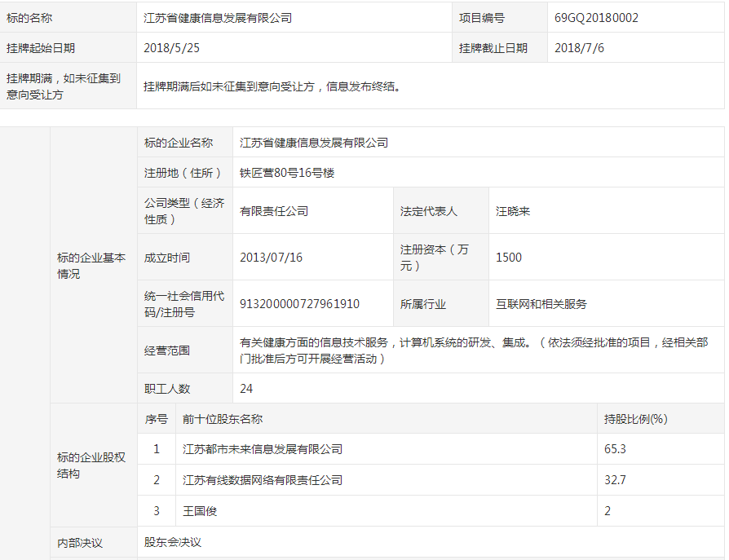
Task: Select company name in the '标的名称' row
Action: pos(218,18)
